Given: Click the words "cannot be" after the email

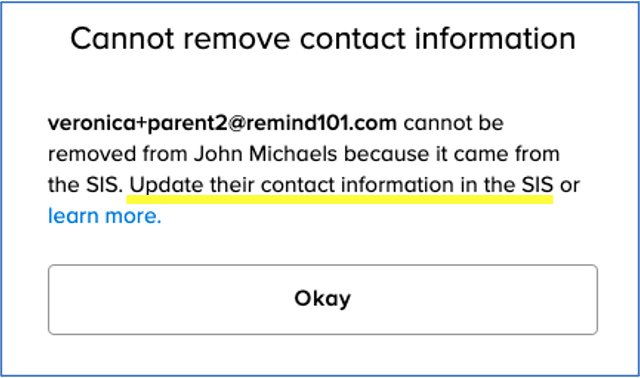Looking at the screenshot, I should point(453,123).
